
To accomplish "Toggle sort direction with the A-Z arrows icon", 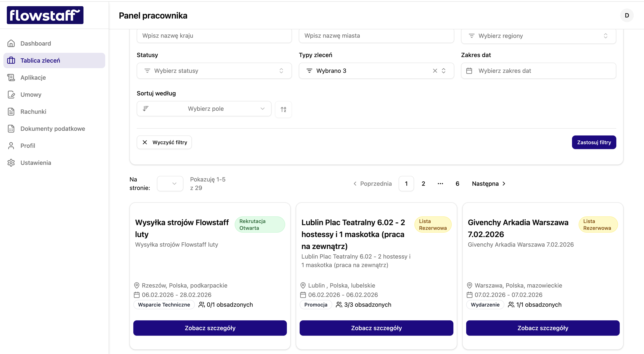I will point(283,109).
